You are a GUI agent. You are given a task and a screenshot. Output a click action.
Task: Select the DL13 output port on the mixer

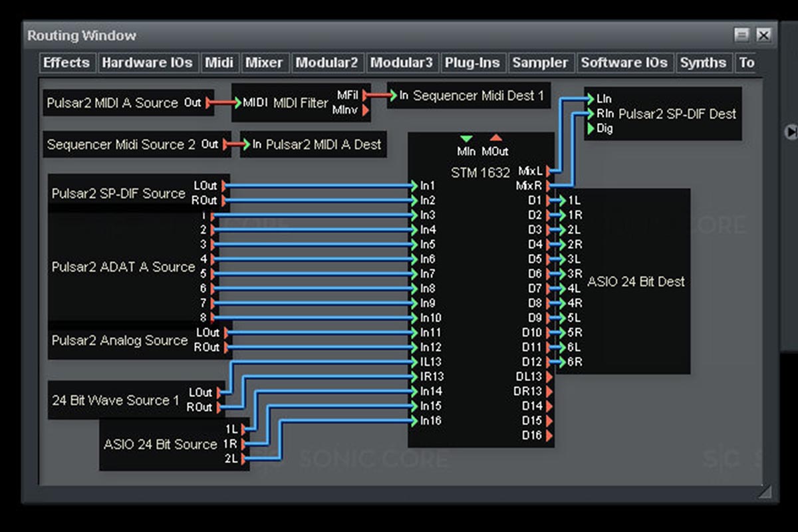549,377
